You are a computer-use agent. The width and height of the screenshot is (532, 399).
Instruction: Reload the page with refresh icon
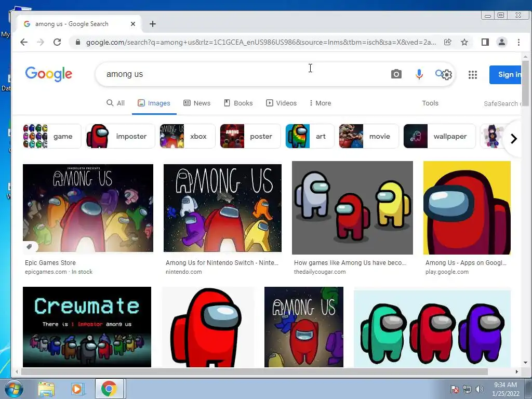pyautogui.click(x=57, y=42)
